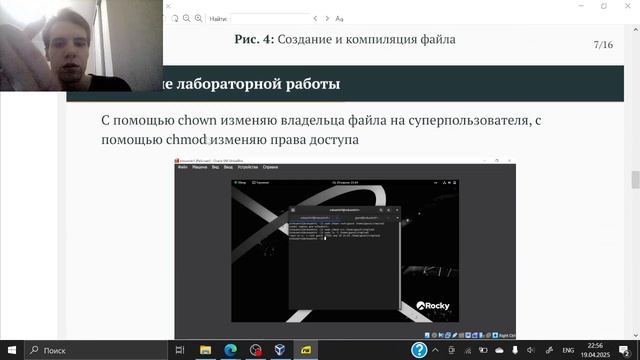Zoom in with the plus magnifier icon
This screenshot has height=360, width=640.
click(198, 18)
